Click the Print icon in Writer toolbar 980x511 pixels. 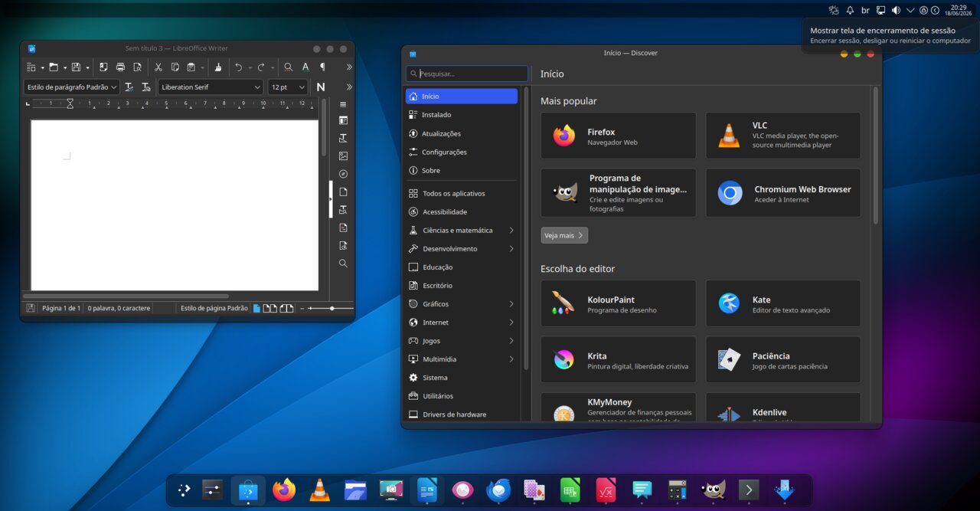(x=120, y=67)
